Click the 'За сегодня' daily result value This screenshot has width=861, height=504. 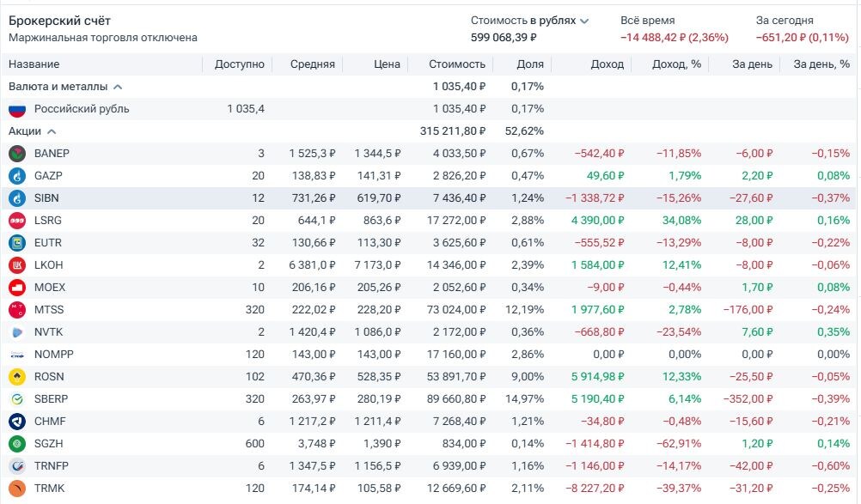(802, 38)
